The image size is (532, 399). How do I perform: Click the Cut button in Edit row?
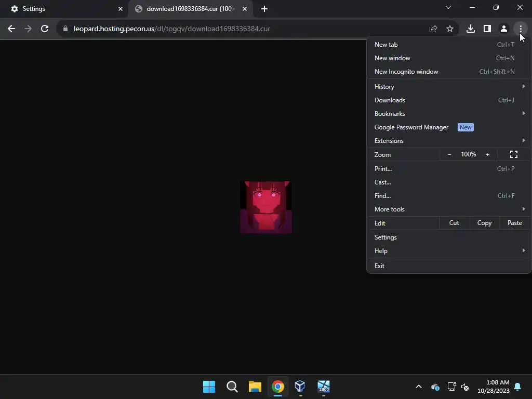(454, 223)
